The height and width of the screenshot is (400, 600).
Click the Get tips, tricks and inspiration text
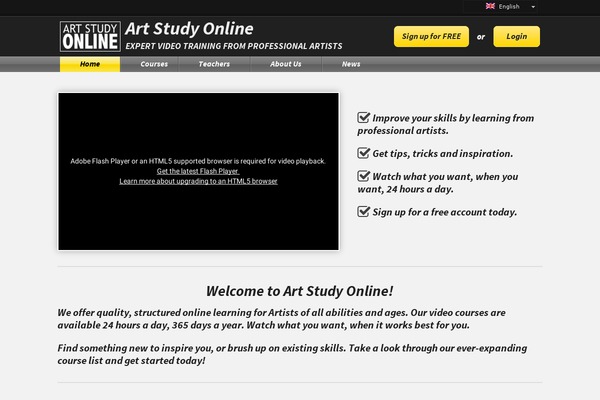tap(443, 153)
